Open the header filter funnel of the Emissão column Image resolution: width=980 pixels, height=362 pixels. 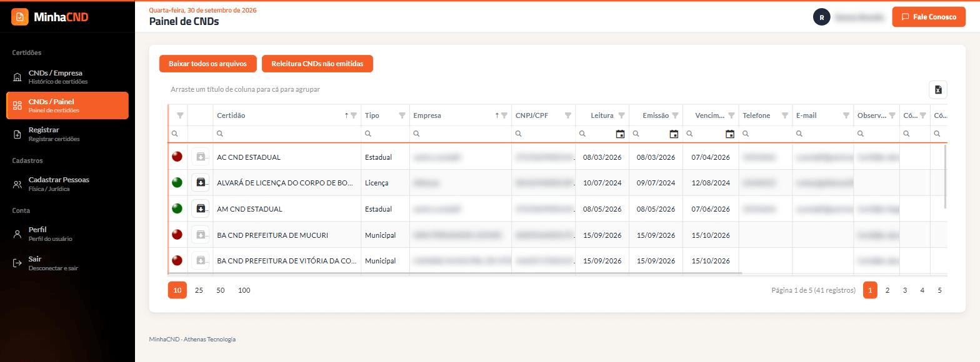tap(676, 115)
